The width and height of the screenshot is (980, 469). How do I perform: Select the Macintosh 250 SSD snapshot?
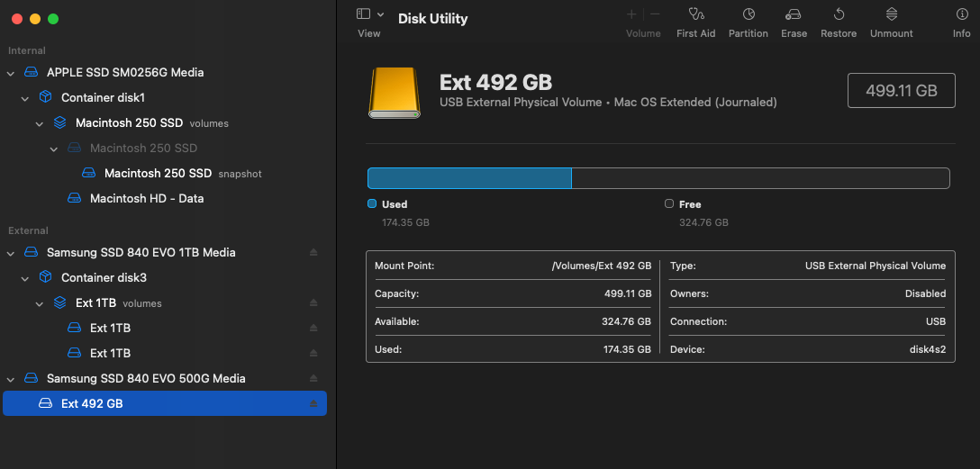point(158,173)
